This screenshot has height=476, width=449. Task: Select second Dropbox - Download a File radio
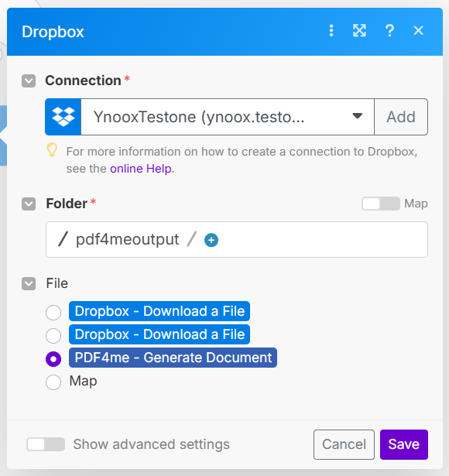pos(53,336)
